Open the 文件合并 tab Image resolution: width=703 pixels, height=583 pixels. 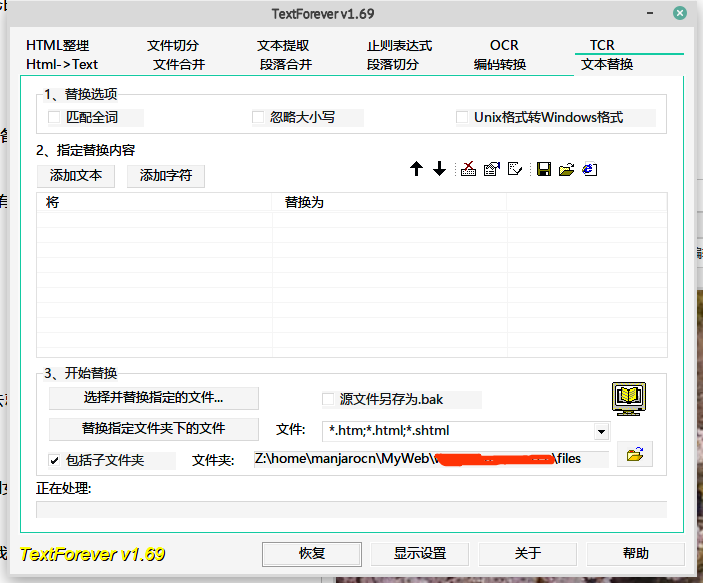[179, 65]
